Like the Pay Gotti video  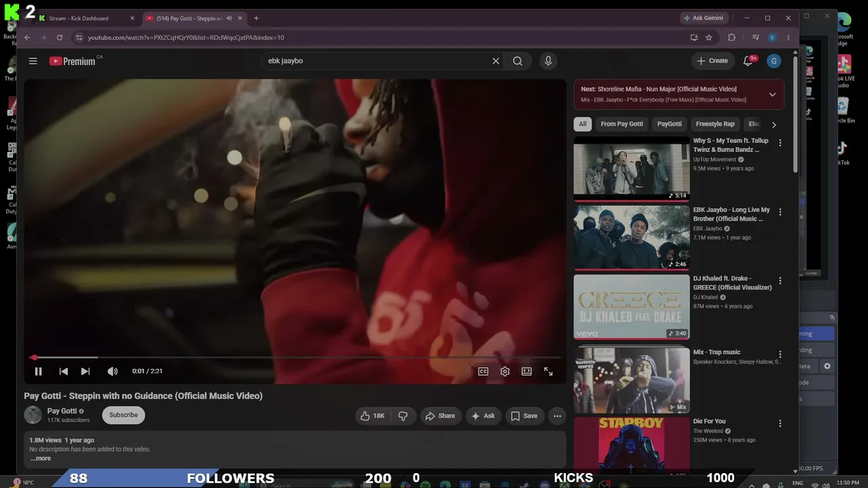[x=372, y=416]
